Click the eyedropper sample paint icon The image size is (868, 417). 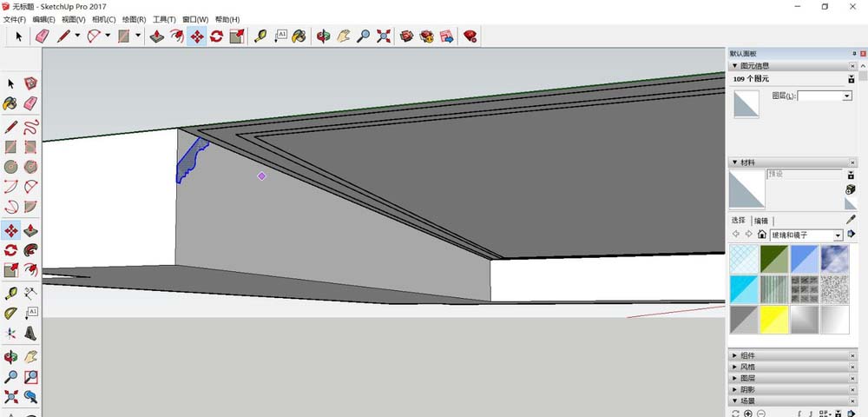coord(851,221)
